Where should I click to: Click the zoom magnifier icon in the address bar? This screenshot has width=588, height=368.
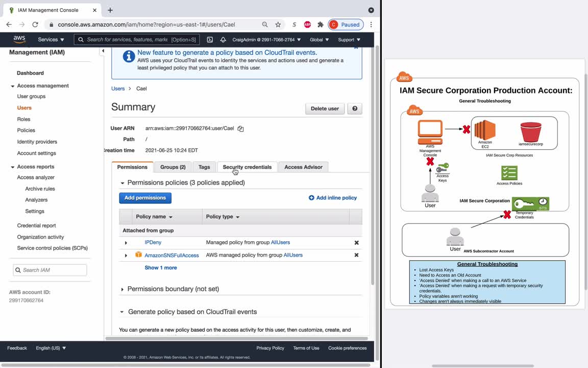click(265, 25)
